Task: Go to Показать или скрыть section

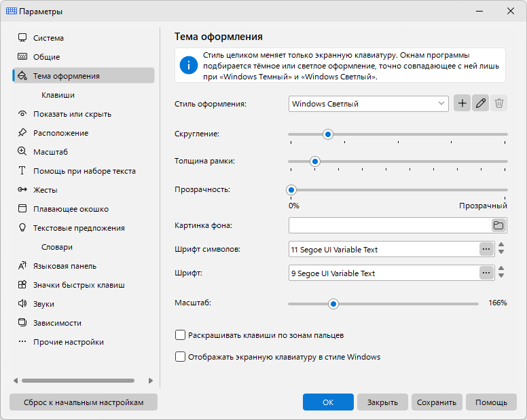Action: pyautogui.click(x=84, y=114)
